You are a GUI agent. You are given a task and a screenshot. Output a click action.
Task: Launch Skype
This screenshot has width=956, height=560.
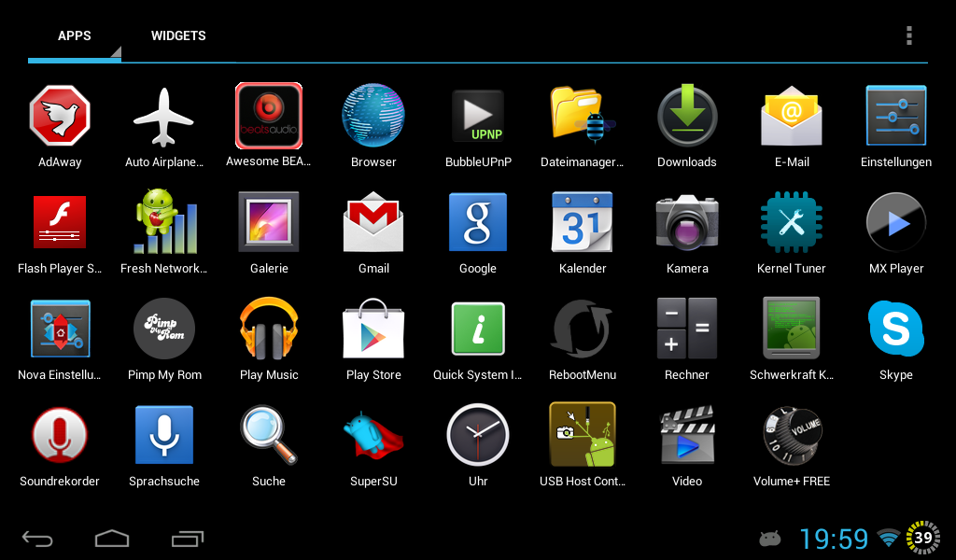coord(896,329)
